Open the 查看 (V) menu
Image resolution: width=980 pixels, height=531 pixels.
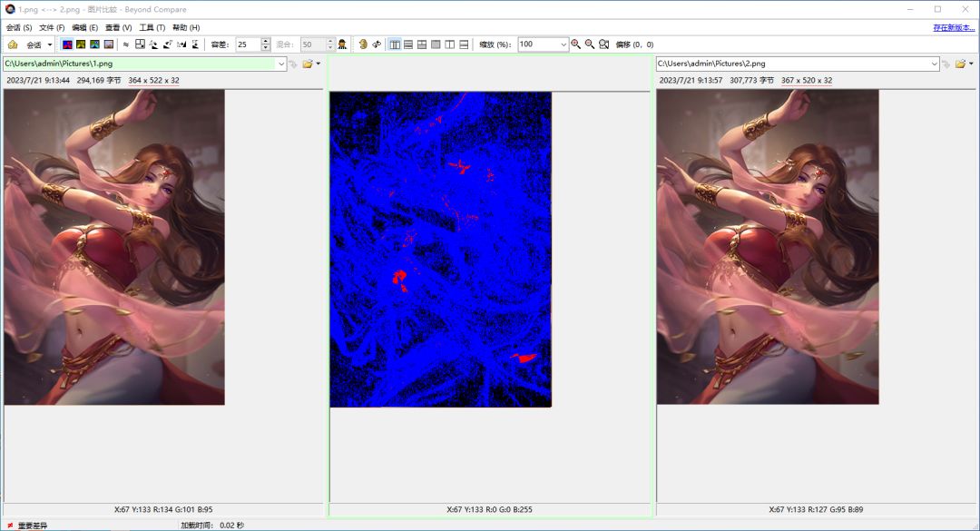[118, 27]
